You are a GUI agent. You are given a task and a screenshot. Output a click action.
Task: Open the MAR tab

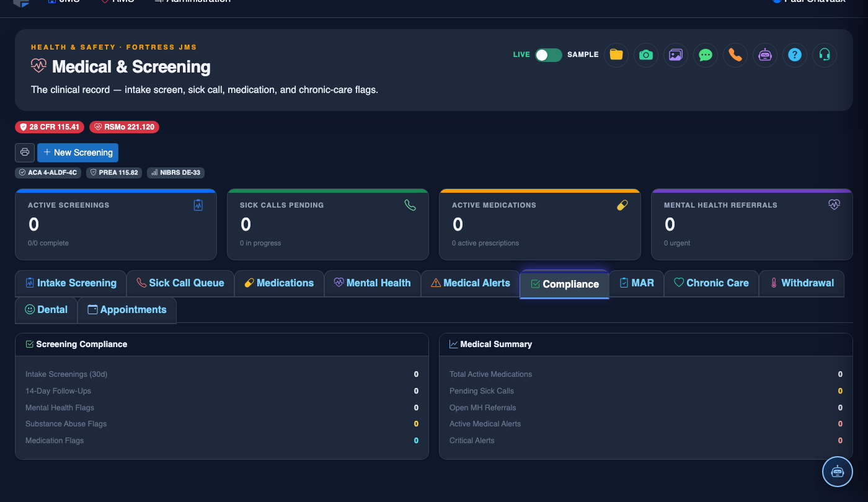(637, 283)
